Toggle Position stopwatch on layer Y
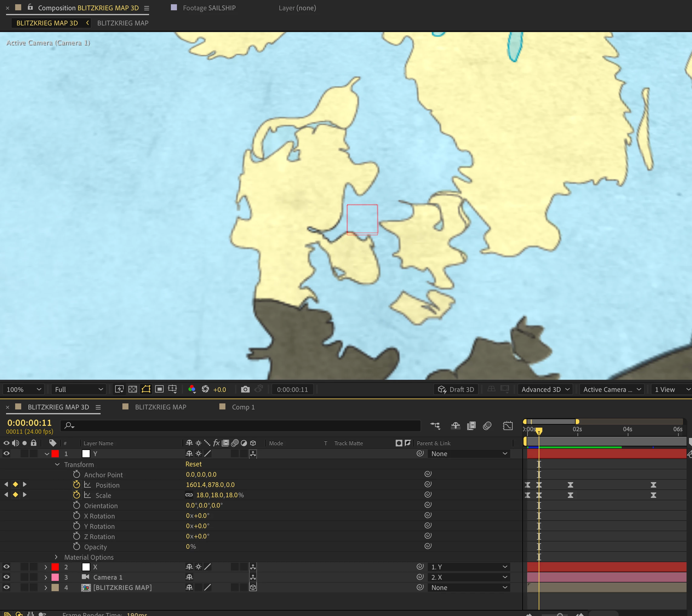Image resolution: width=692 pixels, height=616 pixels. click(77, 485)
